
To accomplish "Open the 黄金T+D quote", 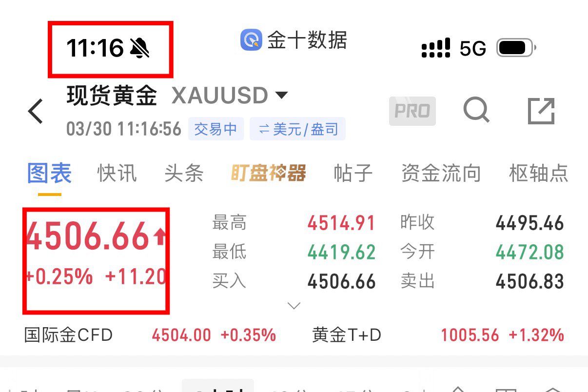I will 438,335.
